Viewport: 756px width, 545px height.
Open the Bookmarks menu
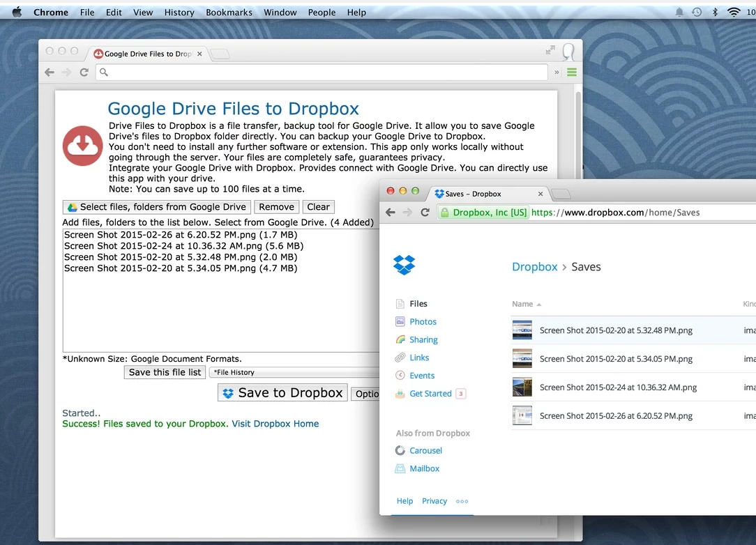click(x=229, y=12)
